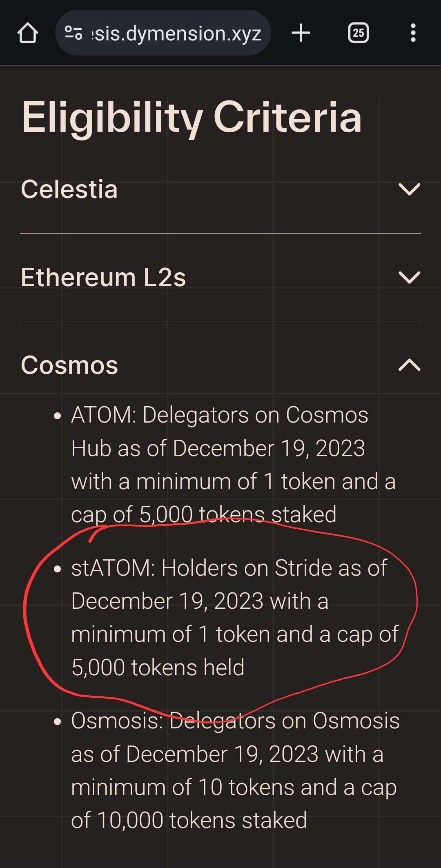Click the bullet dot beside Osmosis entry
441x868 pixels.
click(58, 722)
